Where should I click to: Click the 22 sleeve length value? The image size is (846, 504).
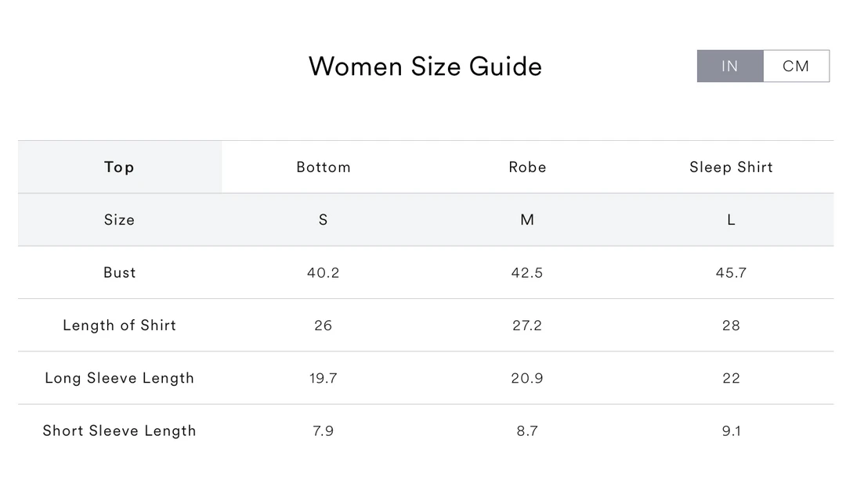731,378
